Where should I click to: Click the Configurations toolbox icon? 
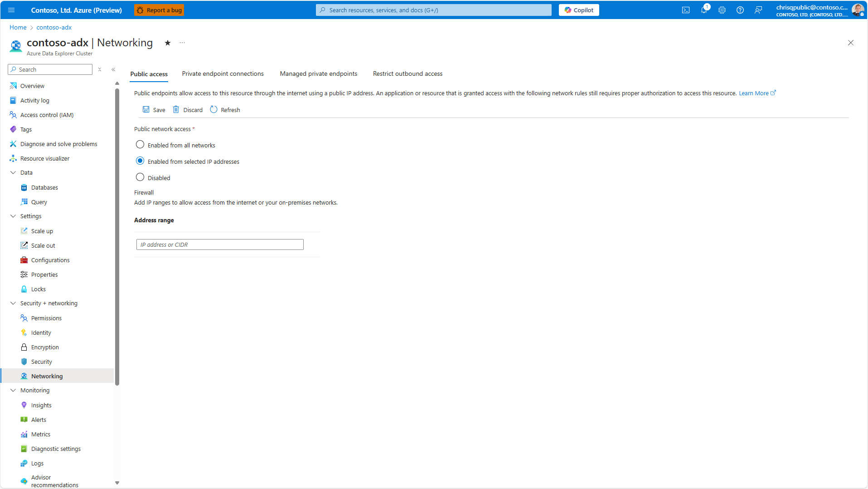24,260
